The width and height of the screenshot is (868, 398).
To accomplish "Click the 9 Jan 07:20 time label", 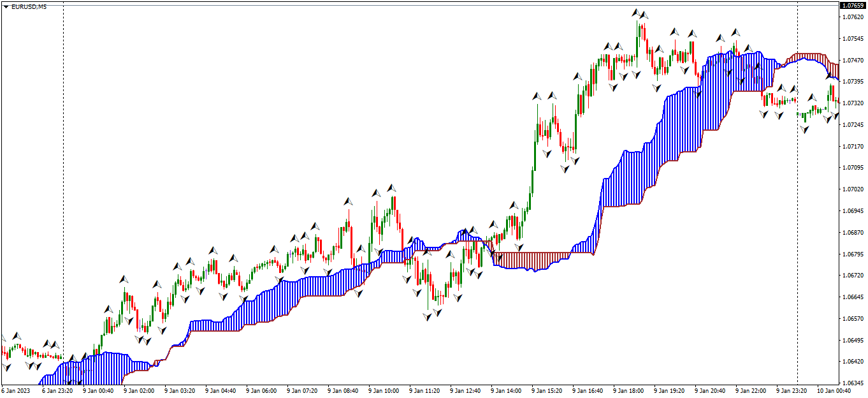I will click(x=302, y=390).
